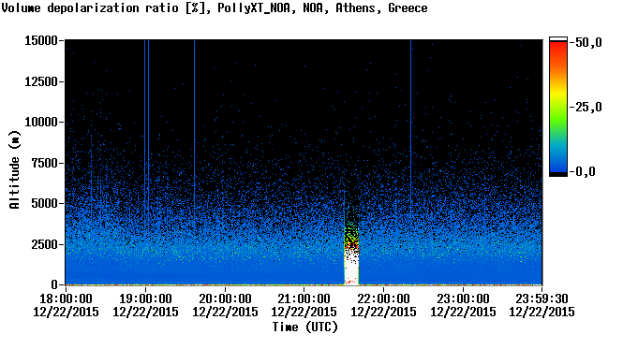Click the Altitude (m) axis title
Image resolution: width=623 pixels, height=364 pixels.
(x=14, y=169)
